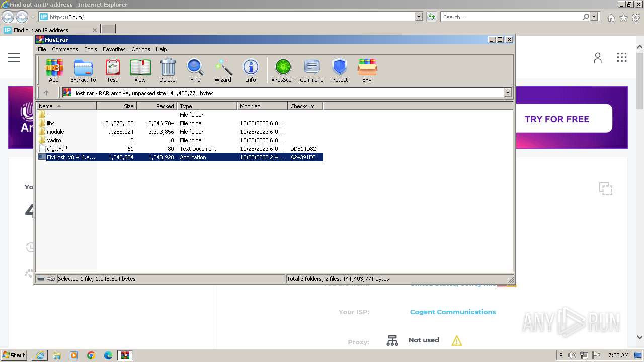Click the drive icon in WinRAR status bar
Screen dimensions: 644x362
point(41,279)
